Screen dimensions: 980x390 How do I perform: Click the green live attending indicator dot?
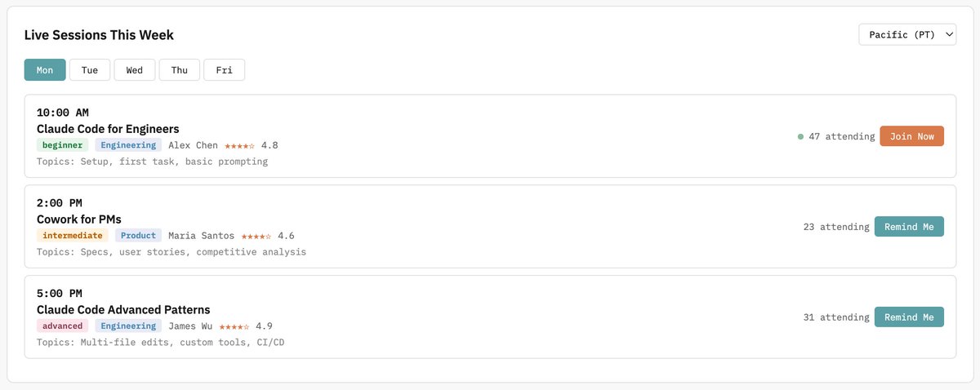[x=800, y=137]
